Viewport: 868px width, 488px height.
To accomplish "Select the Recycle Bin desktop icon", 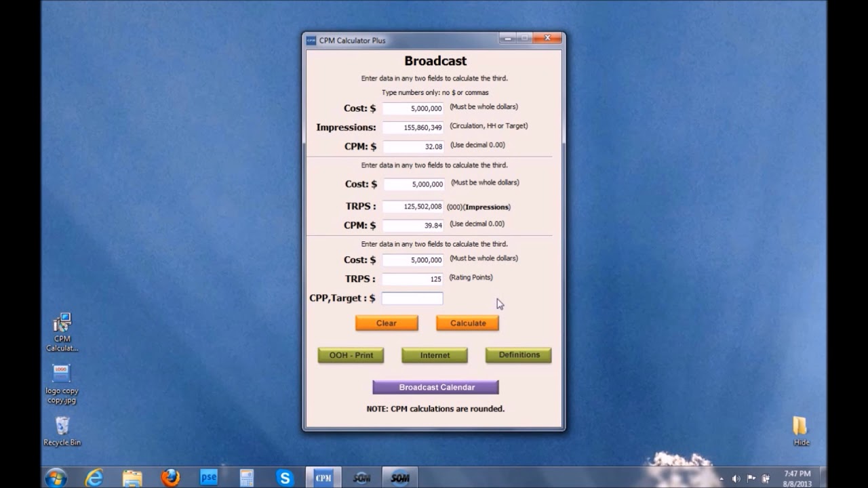I will pyautogui.click(x=62, y=431).
